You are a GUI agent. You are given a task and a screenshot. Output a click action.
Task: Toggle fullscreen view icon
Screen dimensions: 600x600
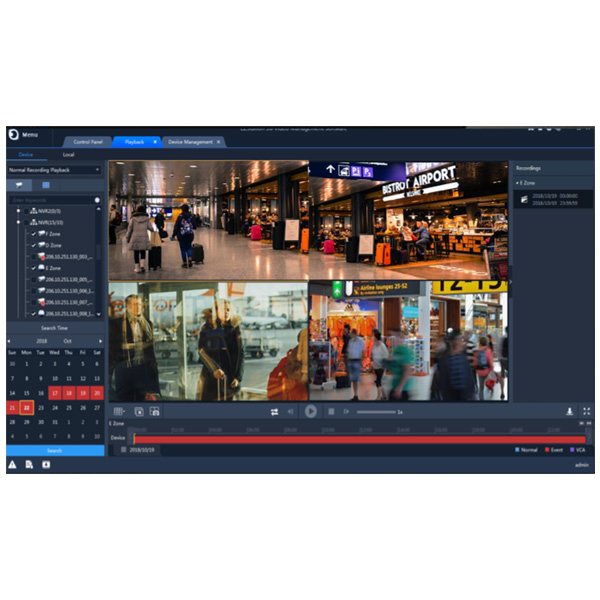[586, 411]
